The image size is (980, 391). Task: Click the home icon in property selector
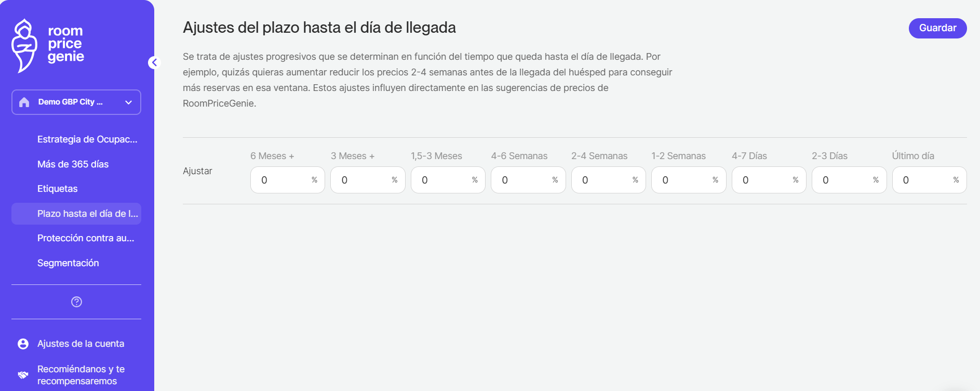(24, 102)
